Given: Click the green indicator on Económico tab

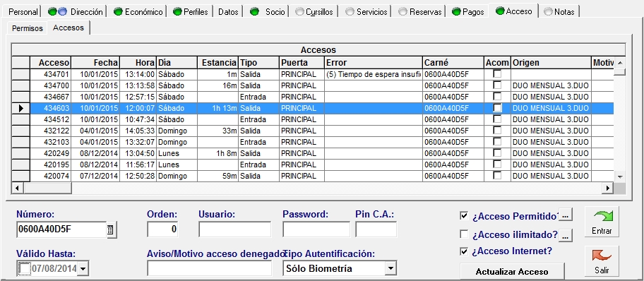Looking at the screenshot, I should coord(119,12).
